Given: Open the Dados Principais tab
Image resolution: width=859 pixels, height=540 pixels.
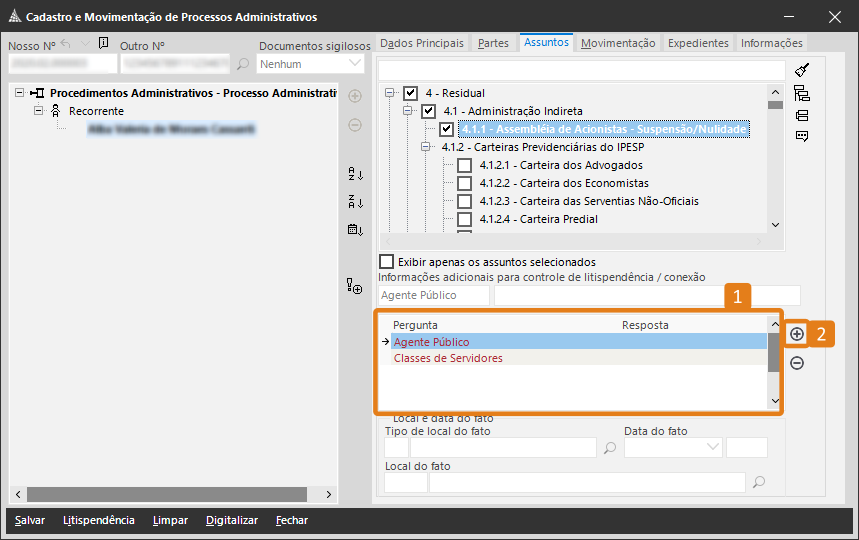Looking at the screenshot, I should pos(422,43).
